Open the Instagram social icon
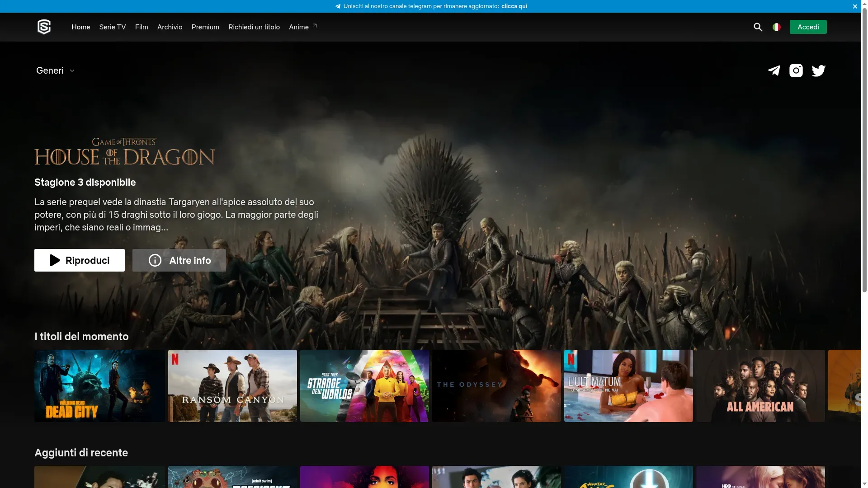Image resolution: width=868 pixels, height=488 pixels. pyautogui.click(x=796, y=70)
